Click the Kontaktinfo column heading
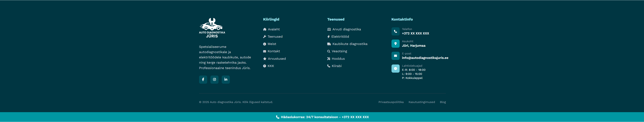The height and width of the screenshot is (122, 644). tap(402, 19)
